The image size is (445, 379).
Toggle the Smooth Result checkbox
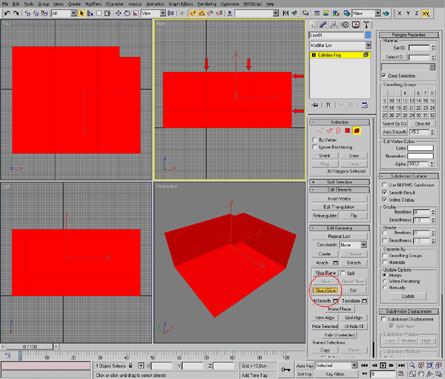(384, 192)
